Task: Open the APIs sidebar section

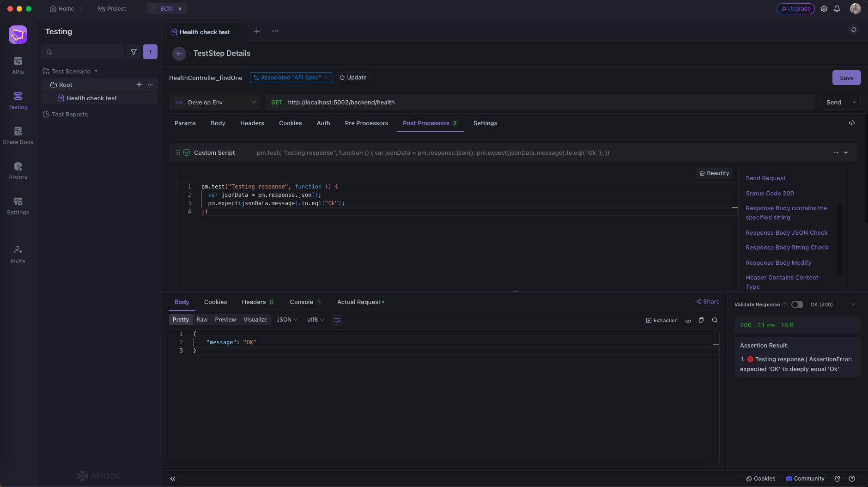Action: (18, 66)
